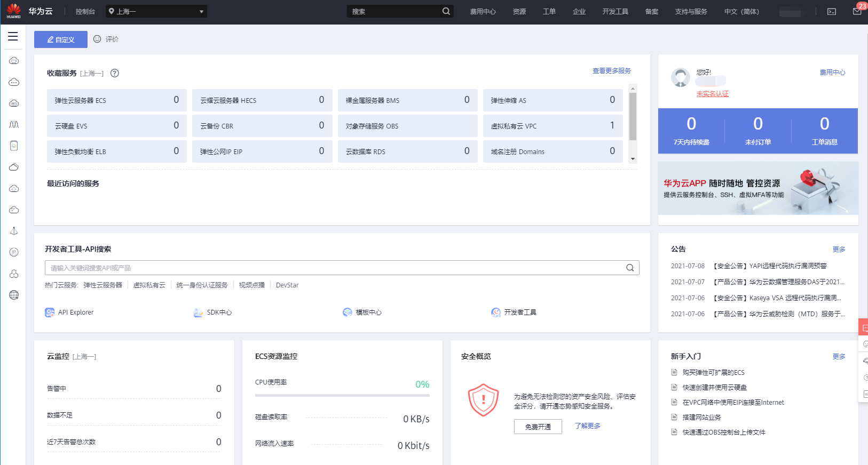Click the IP icon in left sidebar
Screen dimensions: 868x465
pos(14,252)
